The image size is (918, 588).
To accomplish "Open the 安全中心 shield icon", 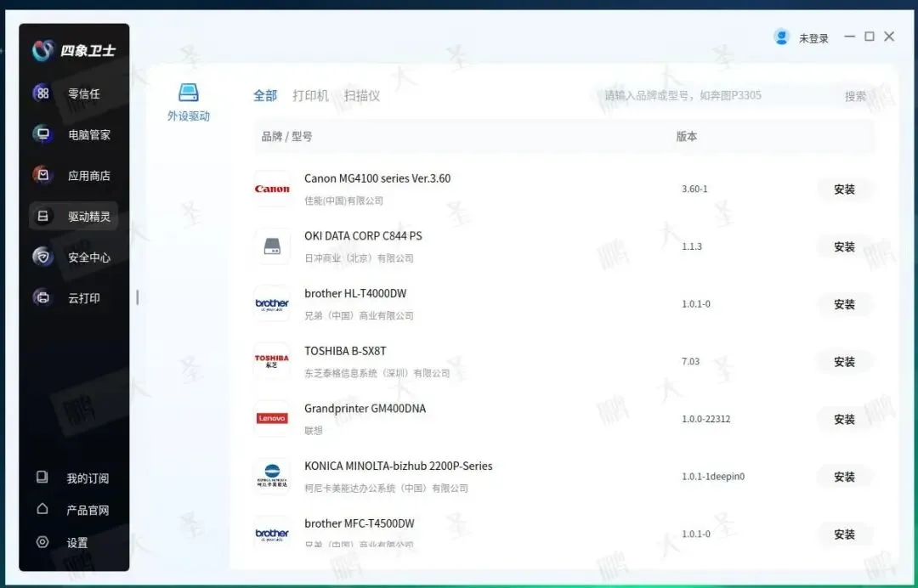I will pos(42,257).
